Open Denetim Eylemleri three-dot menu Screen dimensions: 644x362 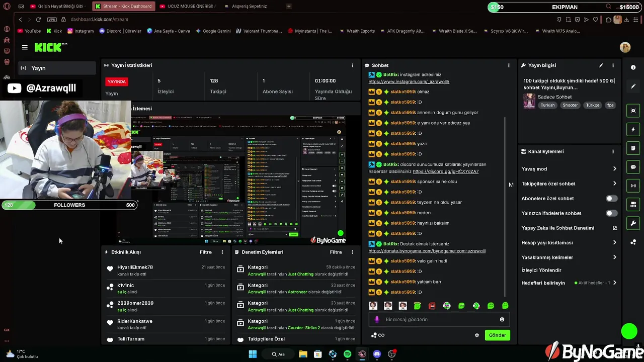coord(352,252)
